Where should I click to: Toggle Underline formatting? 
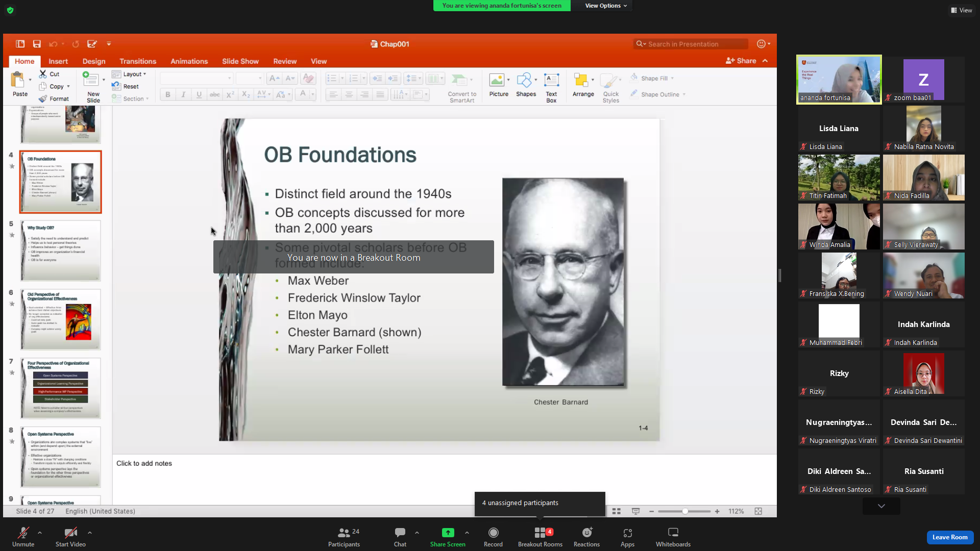point(199,94)
